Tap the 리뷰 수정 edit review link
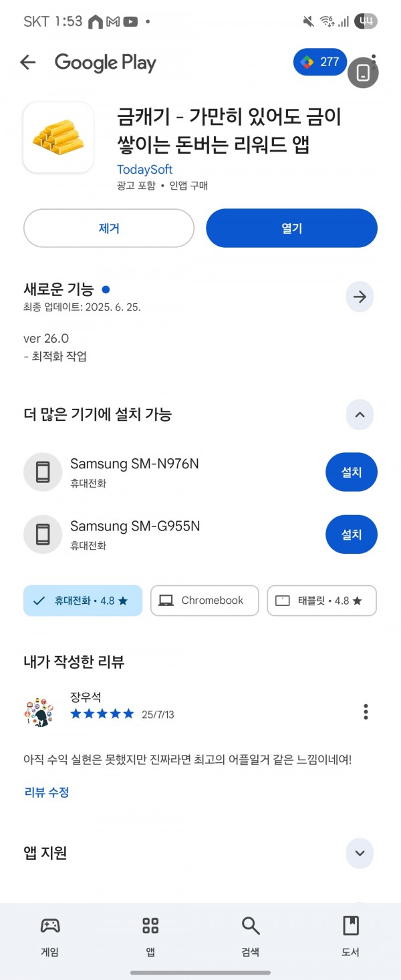Image resolution: width=401 pixels, height=980 pixels. (x=47, y=792)
